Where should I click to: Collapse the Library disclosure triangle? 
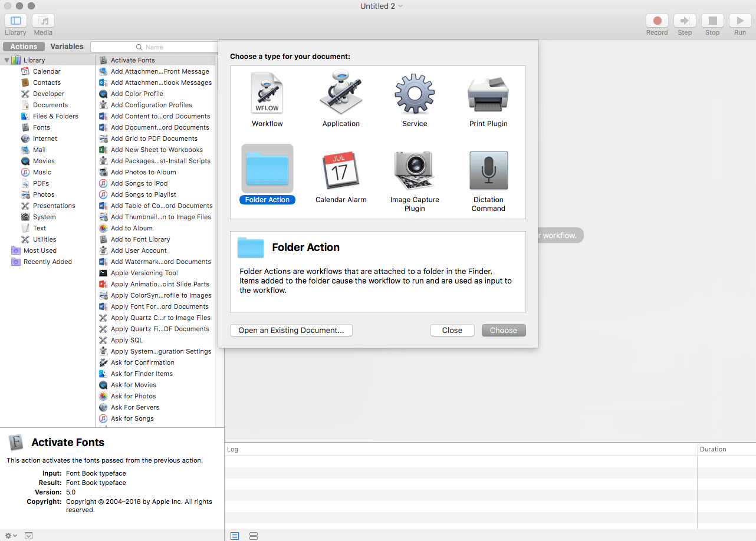pyautogui.click(x=6, y=60)
